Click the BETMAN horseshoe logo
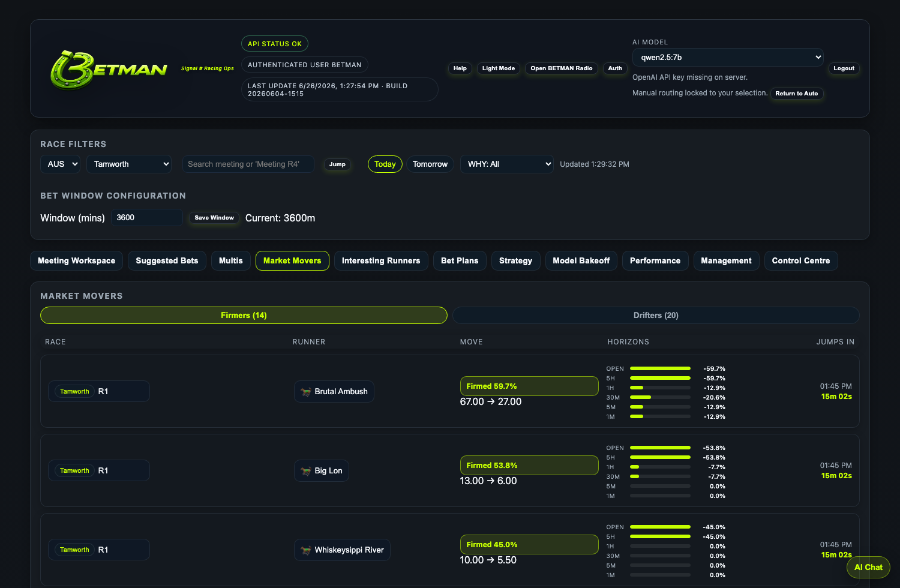This screenshot has height=588, width=900. point(109,69)
